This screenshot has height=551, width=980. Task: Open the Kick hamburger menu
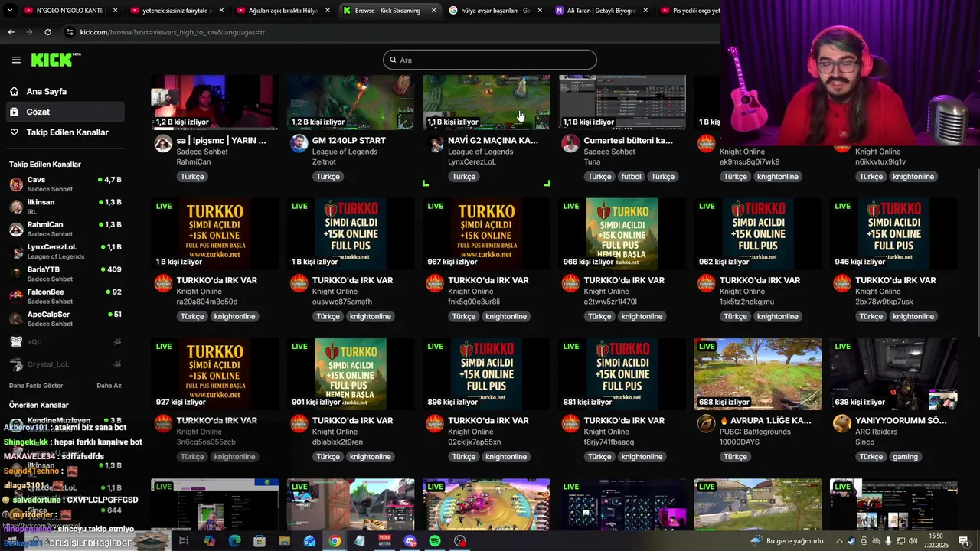pyautogui.click(x=16, y=60)
